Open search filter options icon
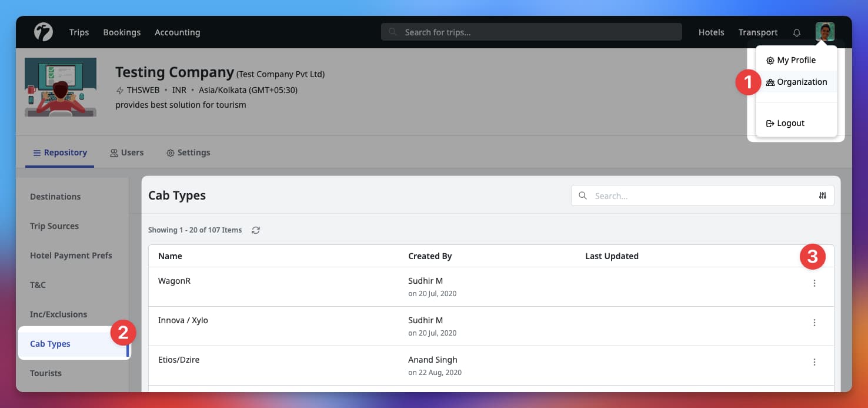Screen dimensions: 868x408 [822, 195]
